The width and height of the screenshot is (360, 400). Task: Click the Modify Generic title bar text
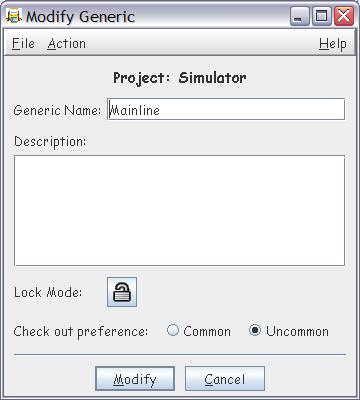pyautogui.click(x=80, y=17)
